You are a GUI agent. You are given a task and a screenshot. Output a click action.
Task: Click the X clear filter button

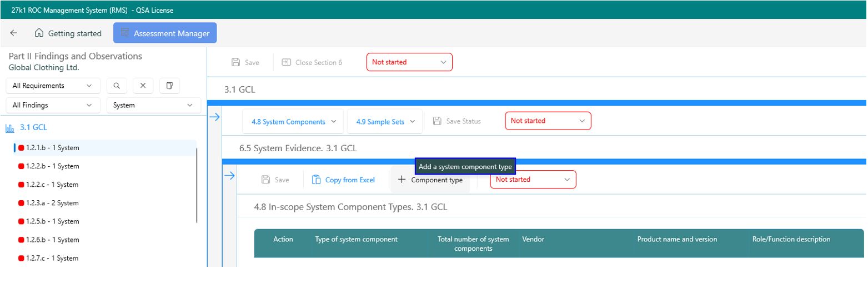point(143,86)
